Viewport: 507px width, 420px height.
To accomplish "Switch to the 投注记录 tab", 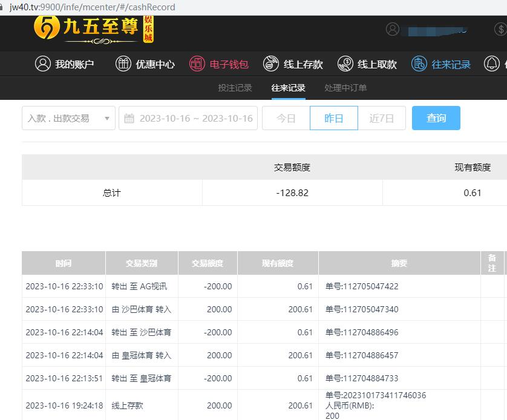I will [x=235, y=88].
